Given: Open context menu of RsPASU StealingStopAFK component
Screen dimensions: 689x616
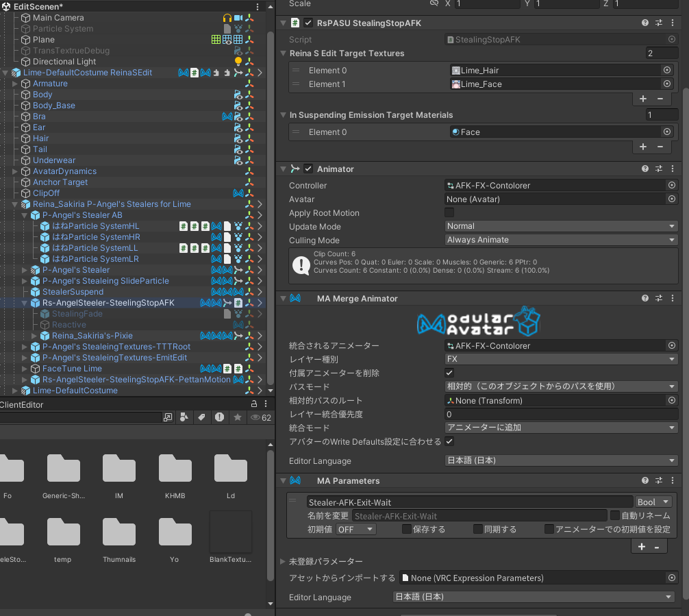Looking at the screenshot, I should (673, 23).
